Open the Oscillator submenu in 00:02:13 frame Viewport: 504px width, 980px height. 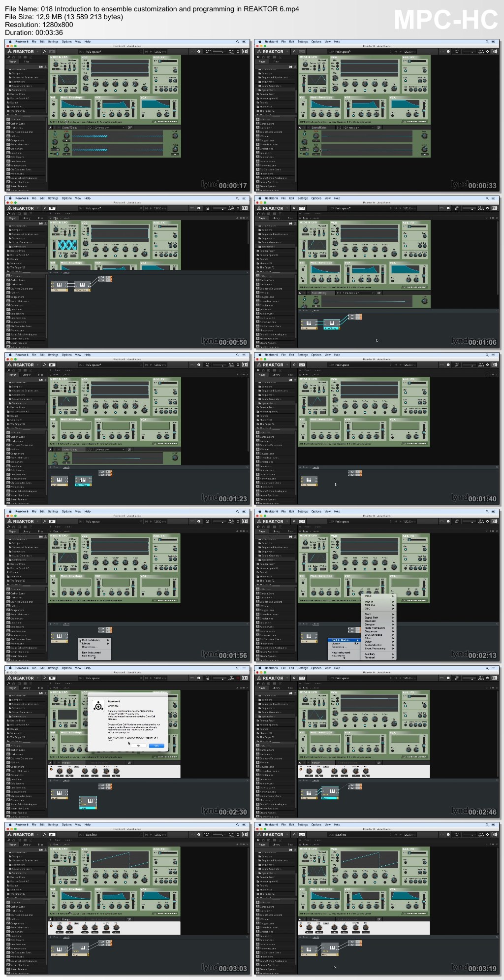pyautogui.click(x=379, y=621)
